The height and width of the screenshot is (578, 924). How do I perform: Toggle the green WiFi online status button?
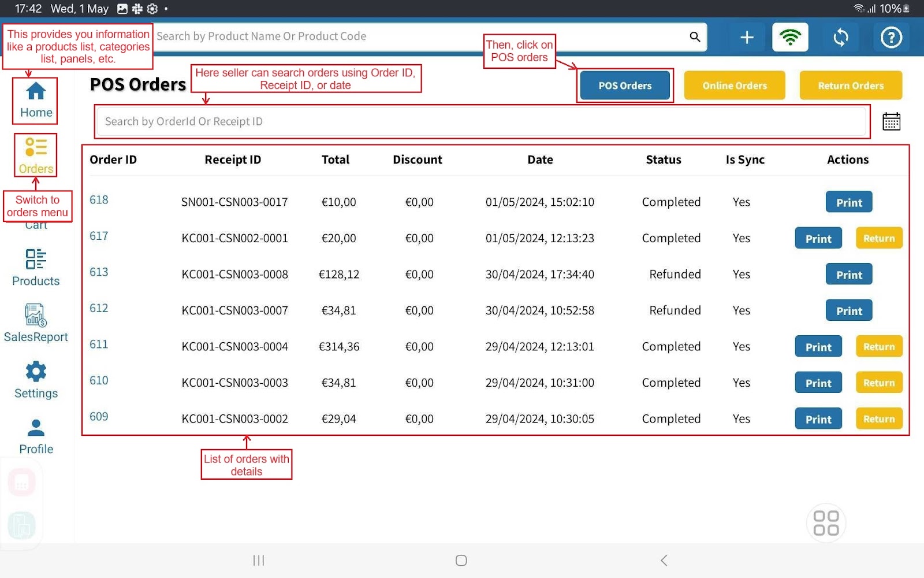[x=790, y=38]
